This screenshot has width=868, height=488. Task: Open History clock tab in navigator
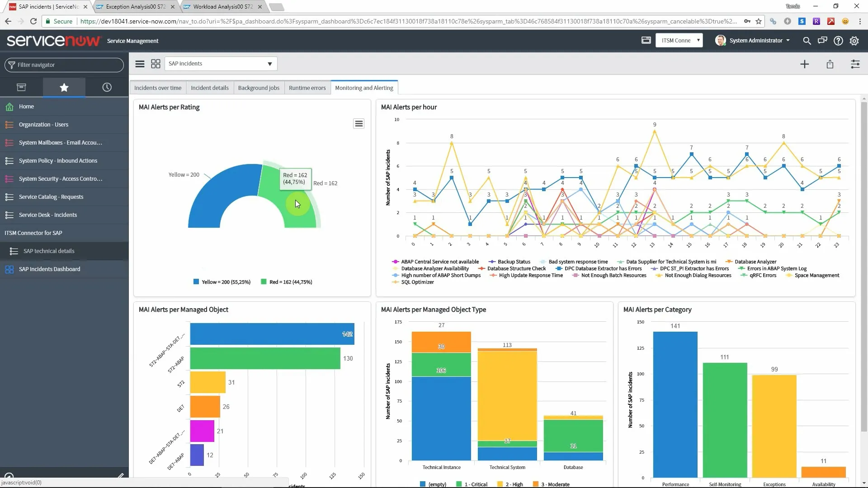[107, 87]
